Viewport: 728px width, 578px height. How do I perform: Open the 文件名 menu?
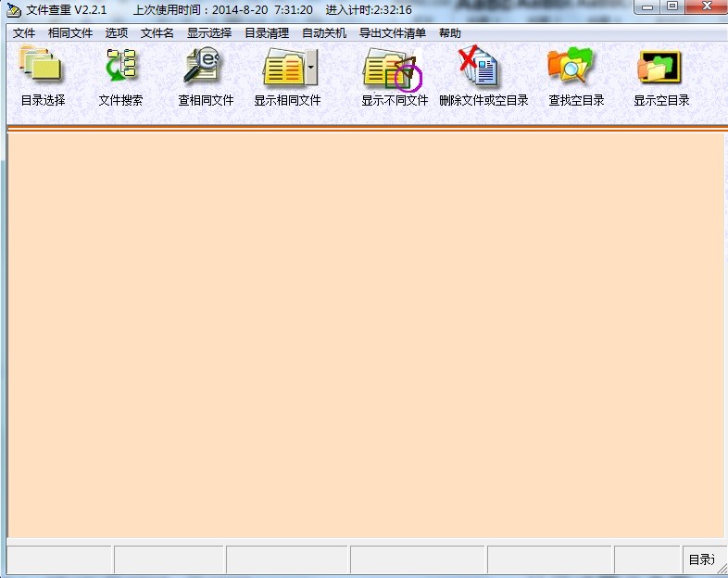157,33
